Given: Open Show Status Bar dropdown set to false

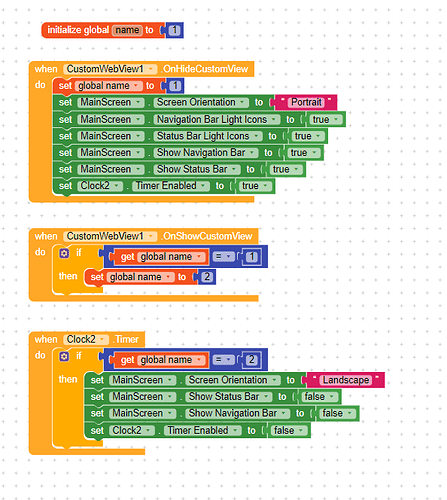Looking at the screenshot, I should [x=229, y=397].
